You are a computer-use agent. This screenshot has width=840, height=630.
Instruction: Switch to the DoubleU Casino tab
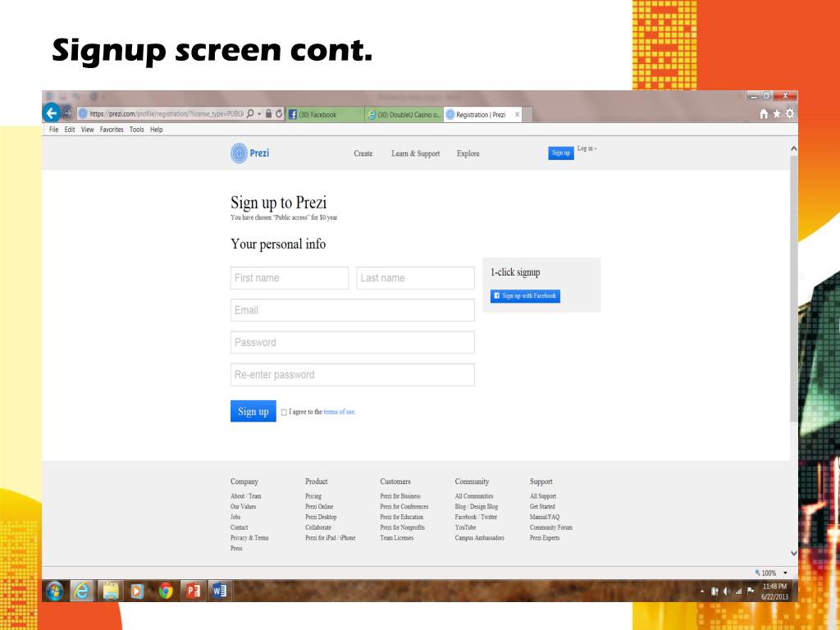pyautogui.click(x=404, y=115)
